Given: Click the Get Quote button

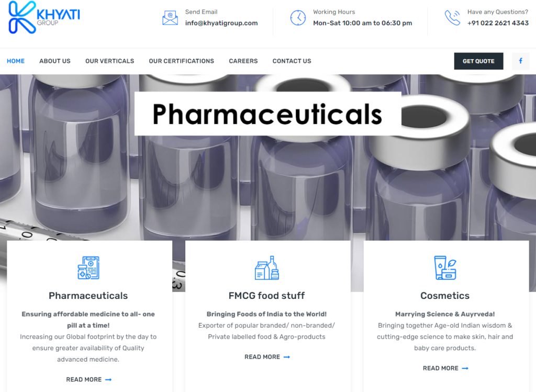Looking at the screenshot, I should 478,61.
